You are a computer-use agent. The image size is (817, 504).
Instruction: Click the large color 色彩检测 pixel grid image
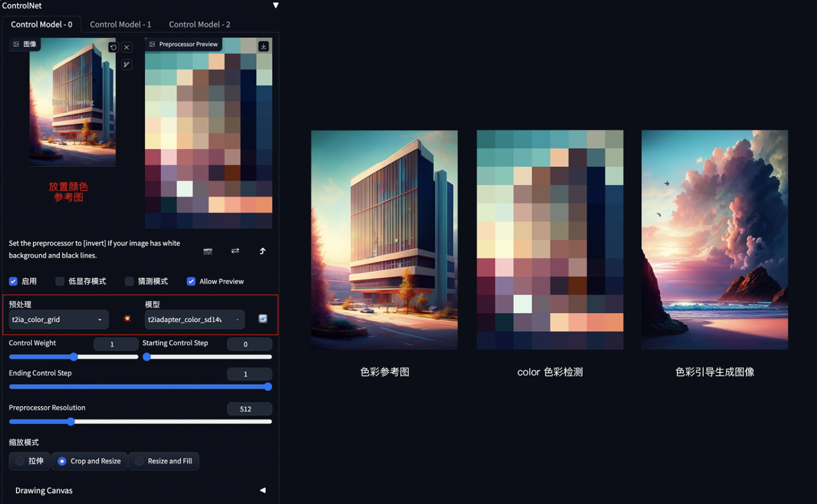[x=550, y=240]
